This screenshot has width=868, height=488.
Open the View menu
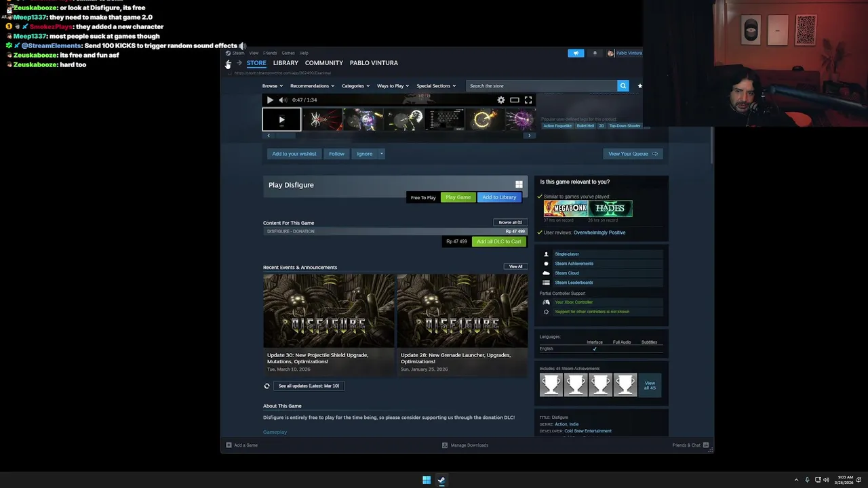[x=254, y=53]
